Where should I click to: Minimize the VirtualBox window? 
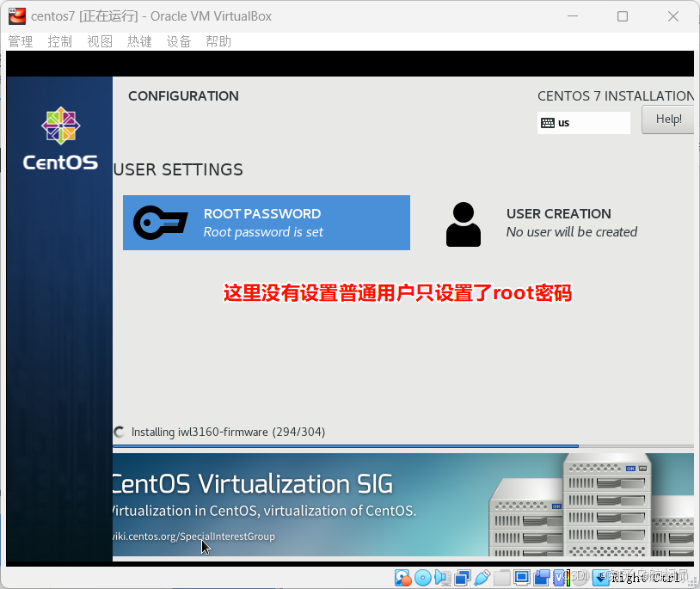(x=573, y=16)
